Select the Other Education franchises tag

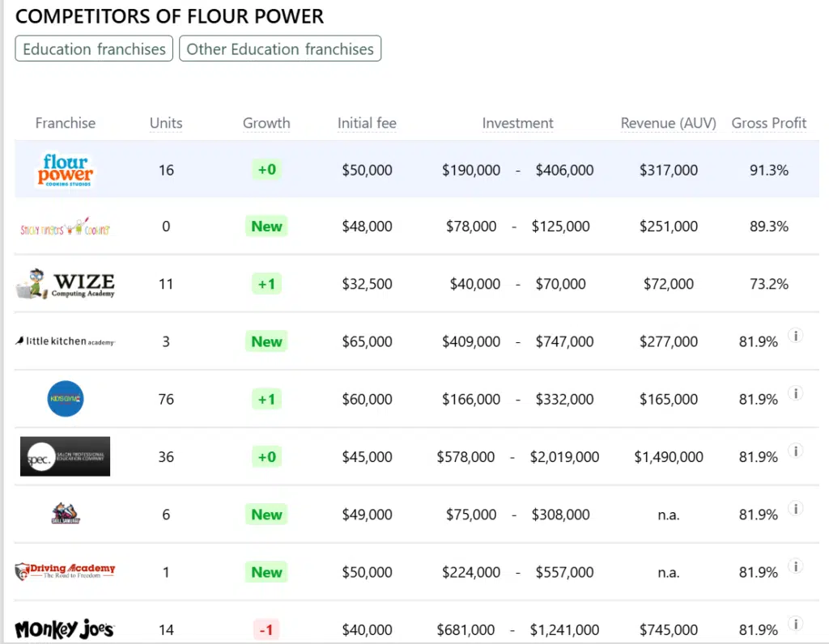point(280,49)
